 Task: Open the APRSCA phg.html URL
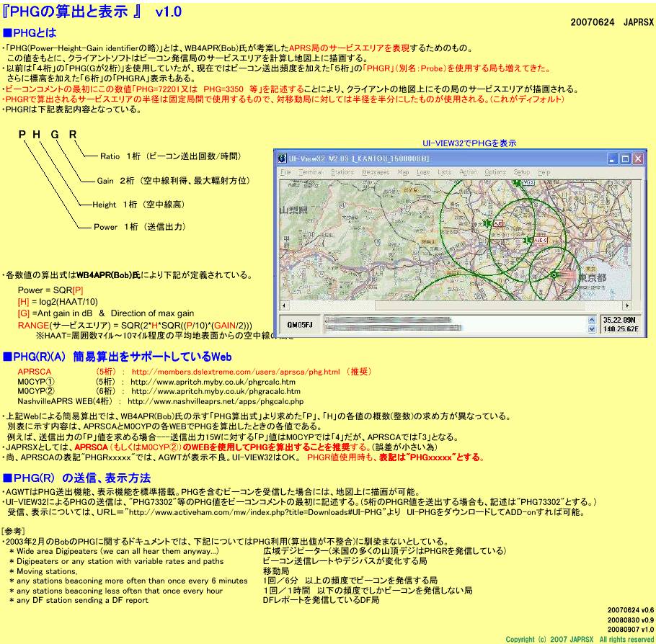(236, 372)
